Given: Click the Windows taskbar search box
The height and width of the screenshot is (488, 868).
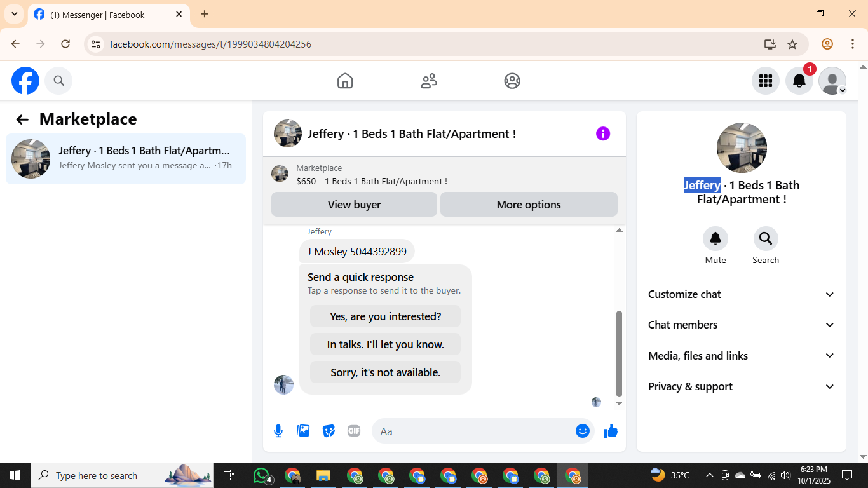Looking at the screenshot, I should coord(122,475).
